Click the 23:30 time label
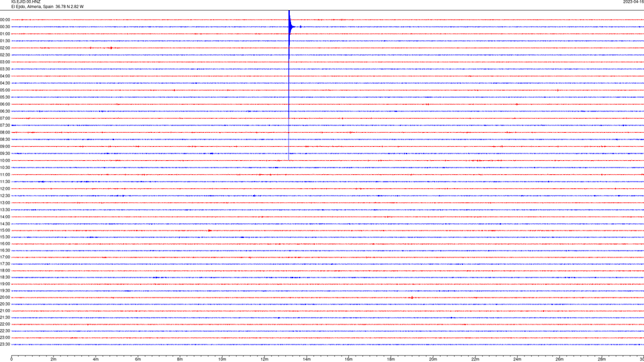The height and width of the screenshot is (362, 644). pos(5,345)
